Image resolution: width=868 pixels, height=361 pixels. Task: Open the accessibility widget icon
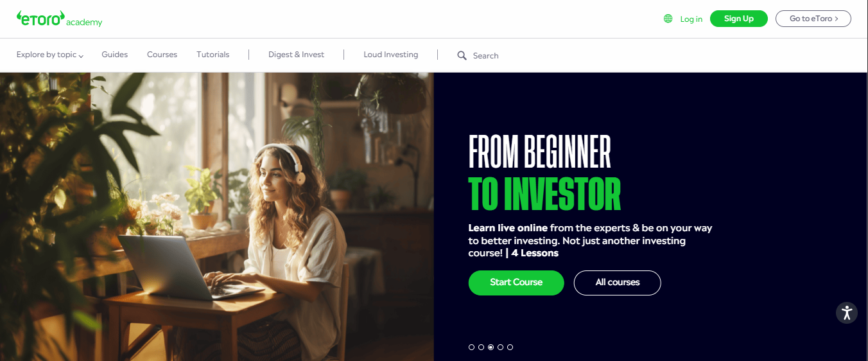click(x=847, y=313)
